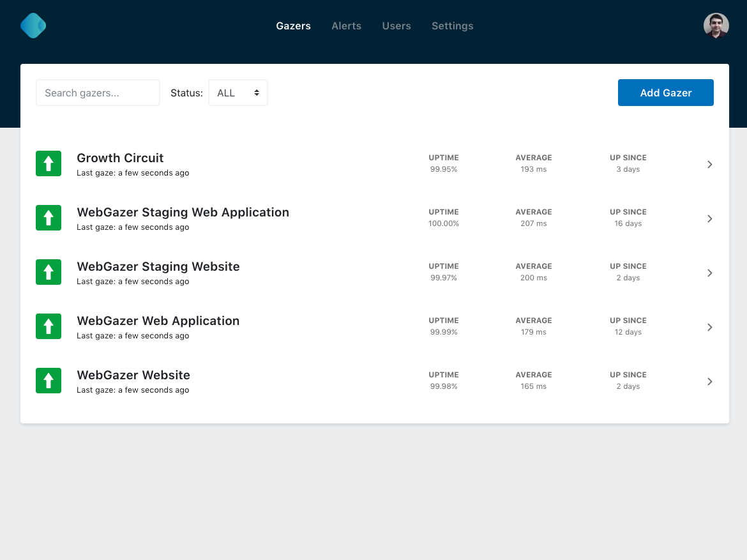This screenshot has height=560, width=747.
Task: Switch to the Alerts tab
Action: (x=346, y=26)
